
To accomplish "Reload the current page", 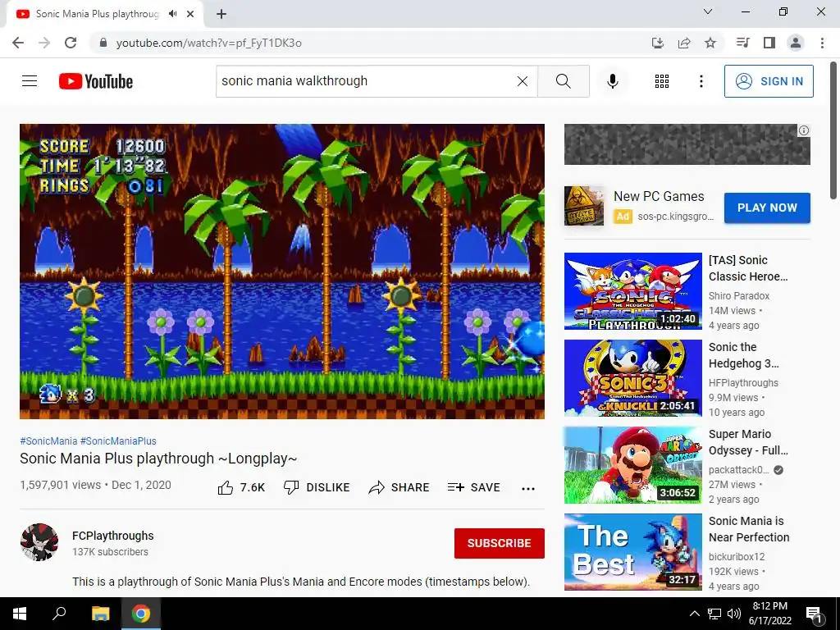I will (x=71, y=43).
